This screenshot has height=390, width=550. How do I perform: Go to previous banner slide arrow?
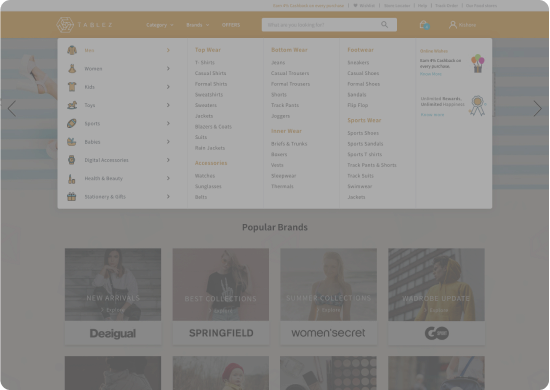click(12, 108)
